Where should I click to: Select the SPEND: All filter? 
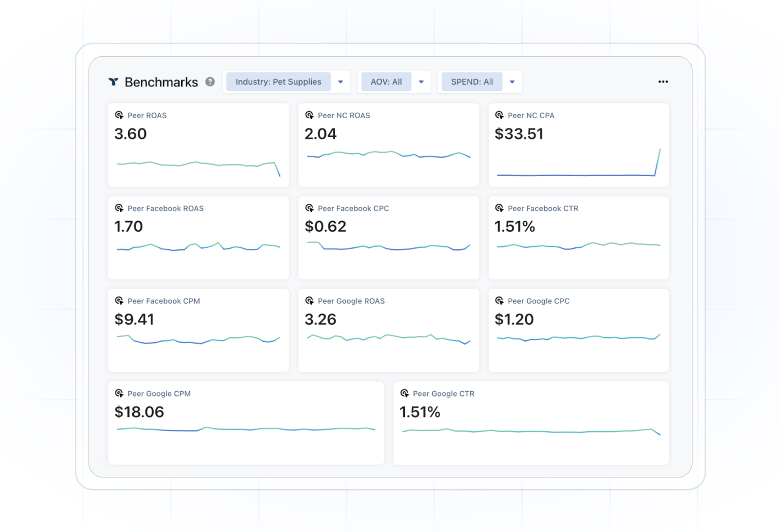(472, 82)
